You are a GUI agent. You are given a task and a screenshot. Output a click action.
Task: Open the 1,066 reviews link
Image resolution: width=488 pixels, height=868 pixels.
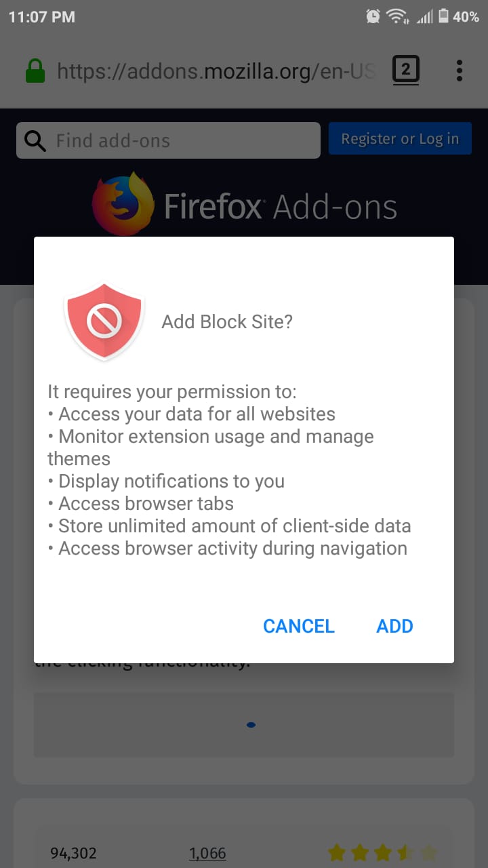[x=207, y=853]
